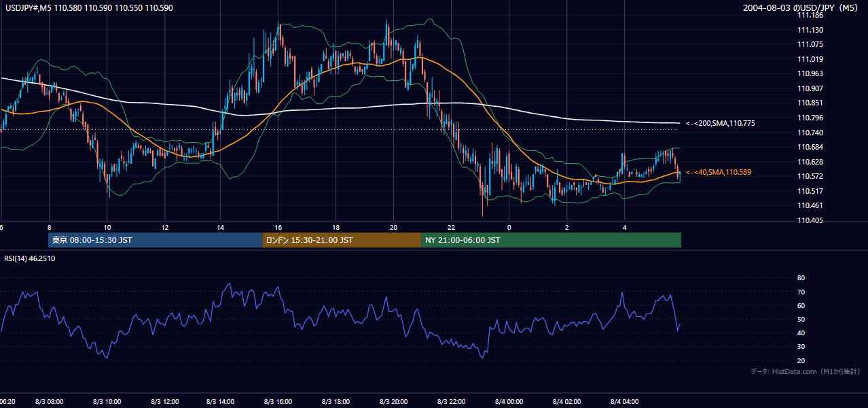Click price axis label 110.684
This screenshot has width=868, height=408.
pos(810,148)
